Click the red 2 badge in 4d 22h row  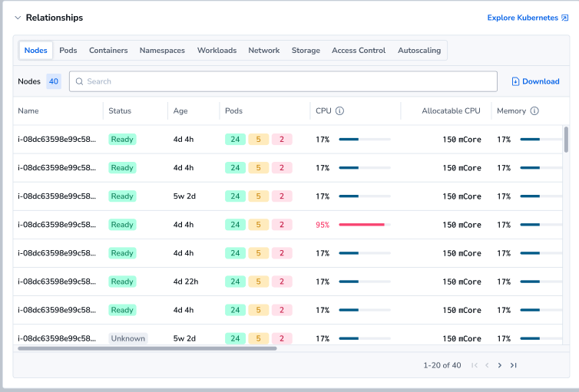pos(282,282)
